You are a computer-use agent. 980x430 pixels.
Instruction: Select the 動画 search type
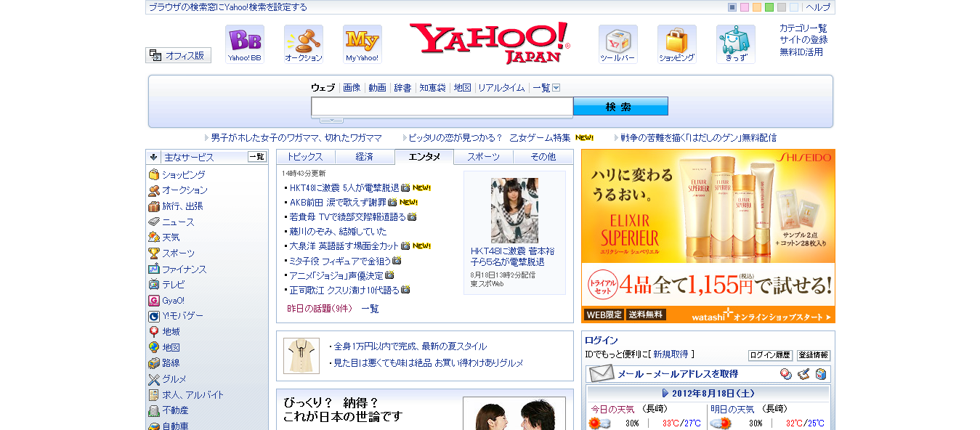pos(377,88)
